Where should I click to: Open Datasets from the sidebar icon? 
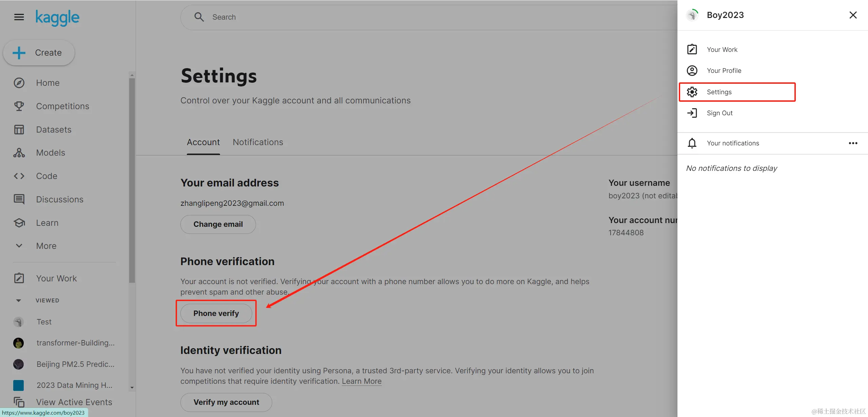(x=19, y=130)
